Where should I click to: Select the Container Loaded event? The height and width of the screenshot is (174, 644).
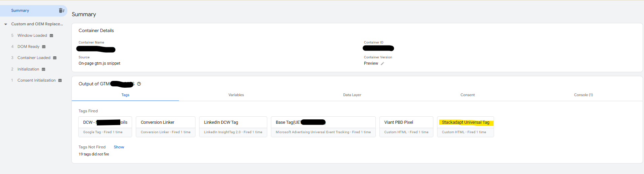tap(34, 58)
